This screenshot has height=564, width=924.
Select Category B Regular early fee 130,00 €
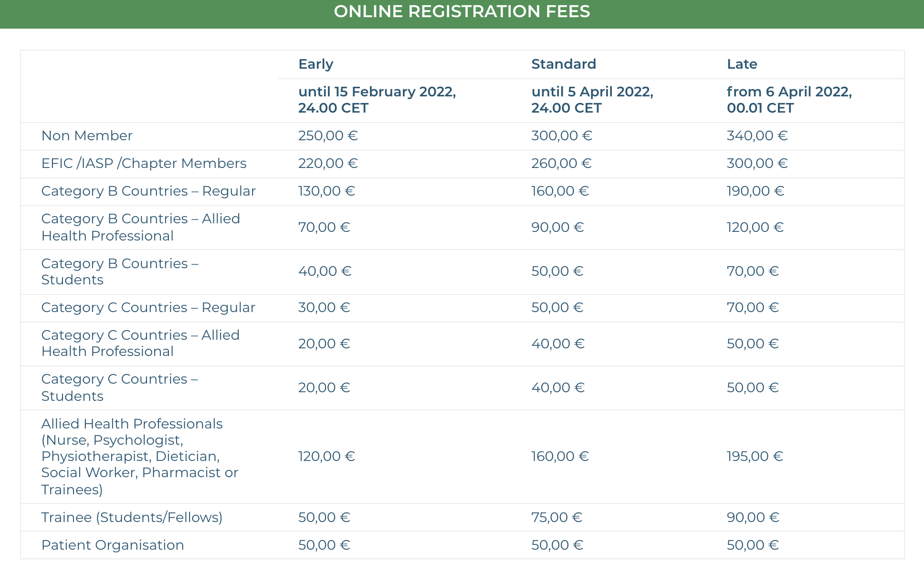(x=326, y=191)
